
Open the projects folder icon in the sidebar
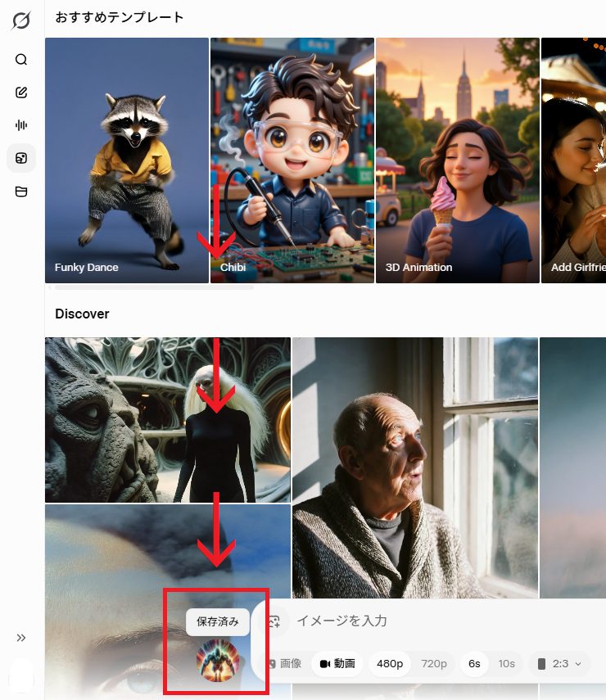click(21, 192)
